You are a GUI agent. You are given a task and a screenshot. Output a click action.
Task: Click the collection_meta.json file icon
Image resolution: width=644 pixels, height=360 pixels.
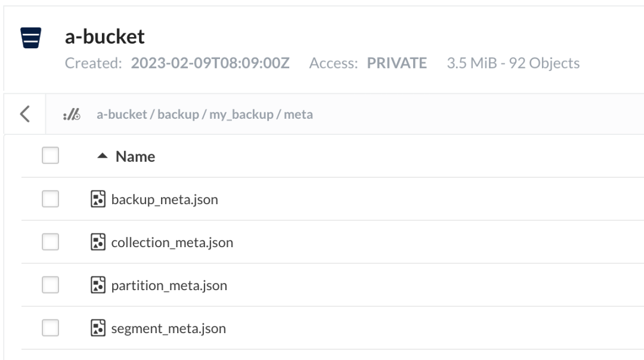point(97,242)
